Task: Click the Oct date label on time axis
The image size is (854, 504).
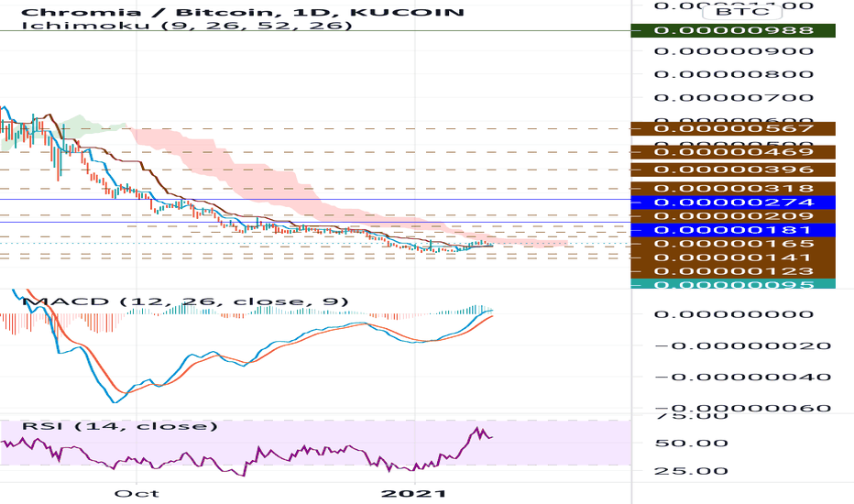Action: coord(137,494)
